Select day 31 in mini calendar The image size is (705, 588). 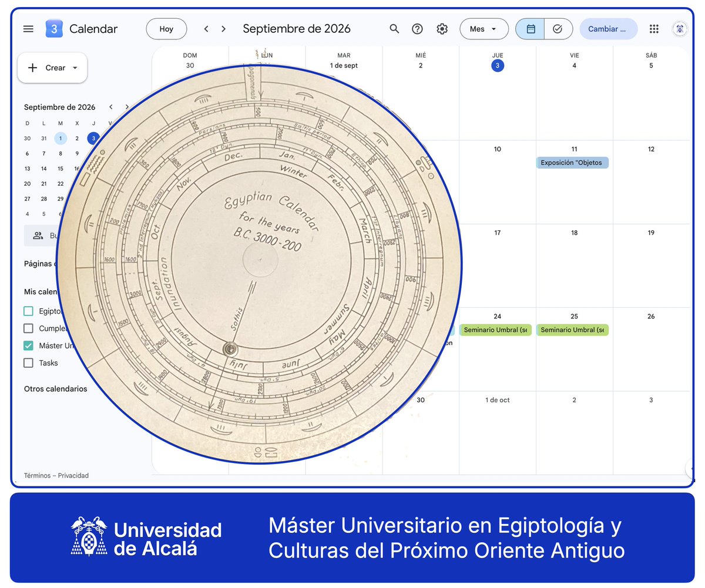43,139
